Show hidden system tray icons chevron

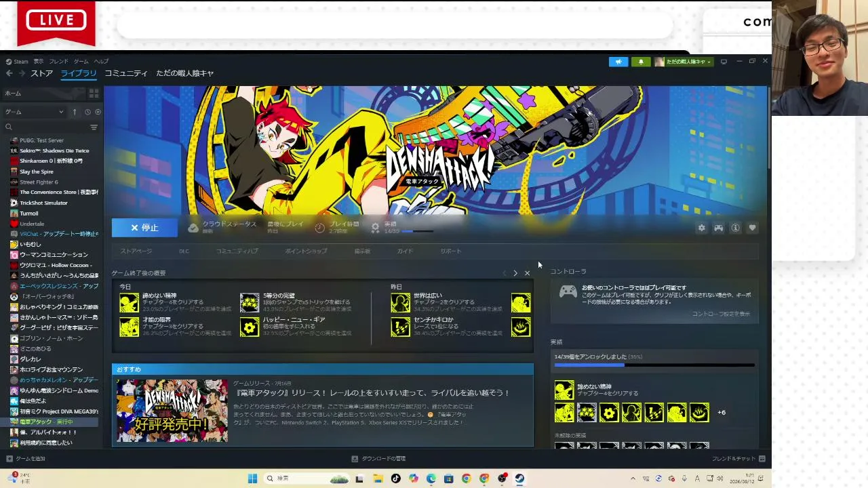coord(633,479)
